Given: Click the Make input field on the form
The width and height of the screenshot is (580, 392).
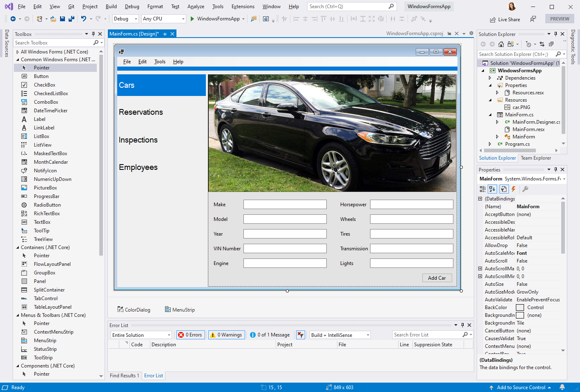Looking at the screenshot, I should pos(285,204).
